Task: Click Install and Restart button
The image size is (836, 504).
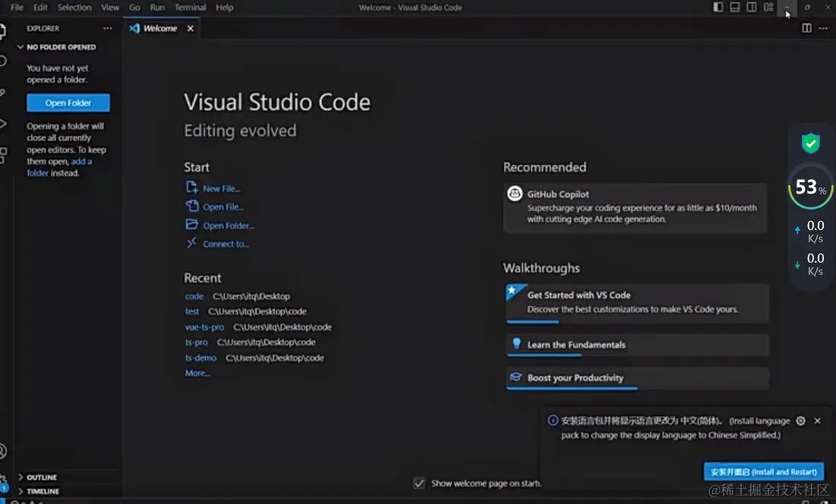Action: pyautogui.click(x=764, y=471)
